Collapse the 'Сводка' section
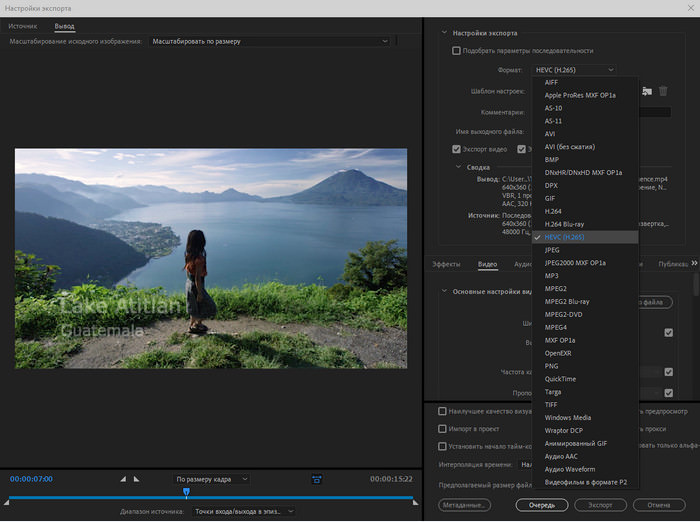This screenshot has height=522, width=700. tap(458, 167)
